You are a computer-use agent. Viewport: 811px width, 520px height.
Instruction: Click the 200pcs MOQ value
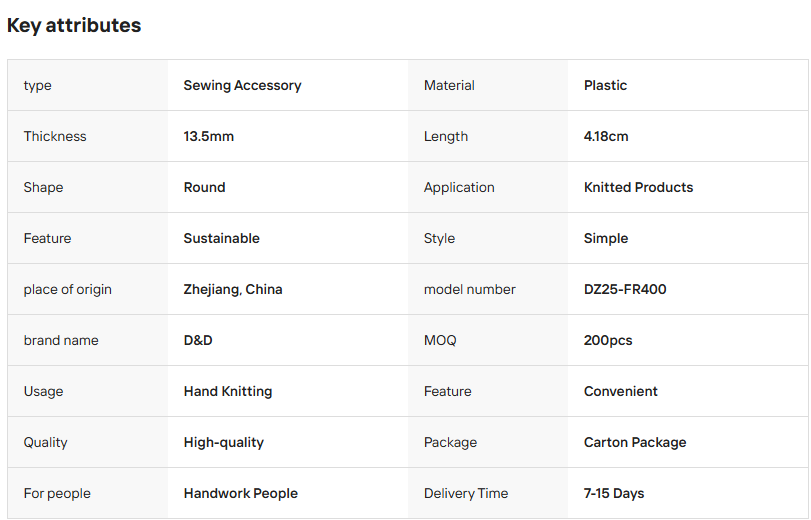coord(608,340)
